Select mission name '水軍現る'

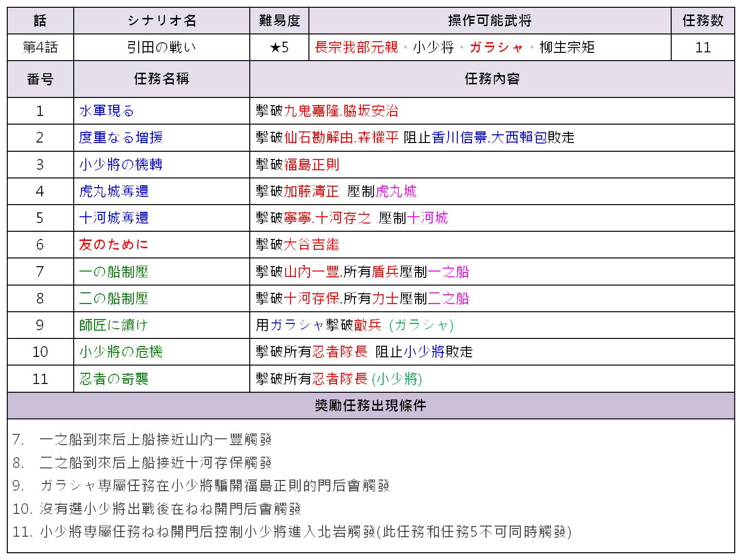coord(107,111)
